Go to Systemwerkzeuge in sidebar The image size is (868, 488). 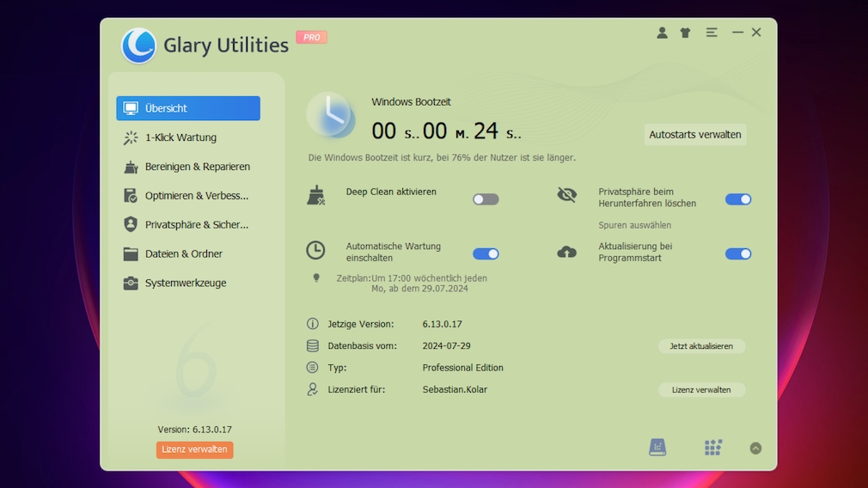186,283
